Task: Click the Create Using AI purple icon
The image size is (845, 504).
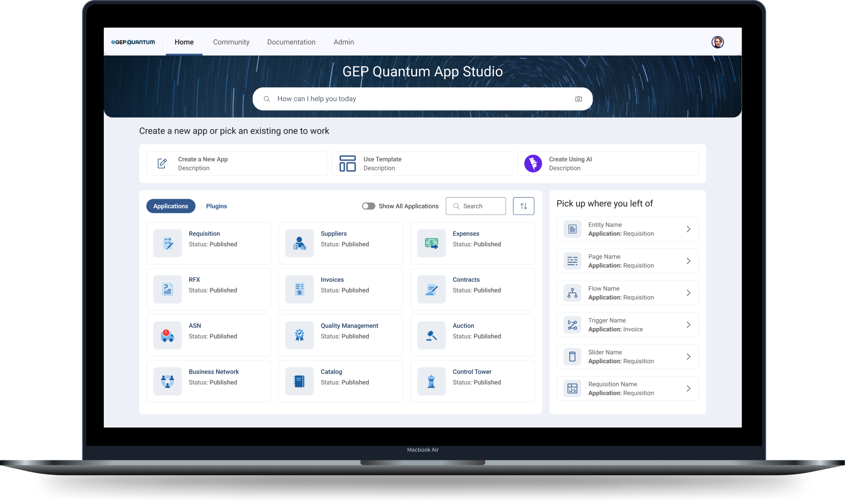Action: [x=533, y=163]
